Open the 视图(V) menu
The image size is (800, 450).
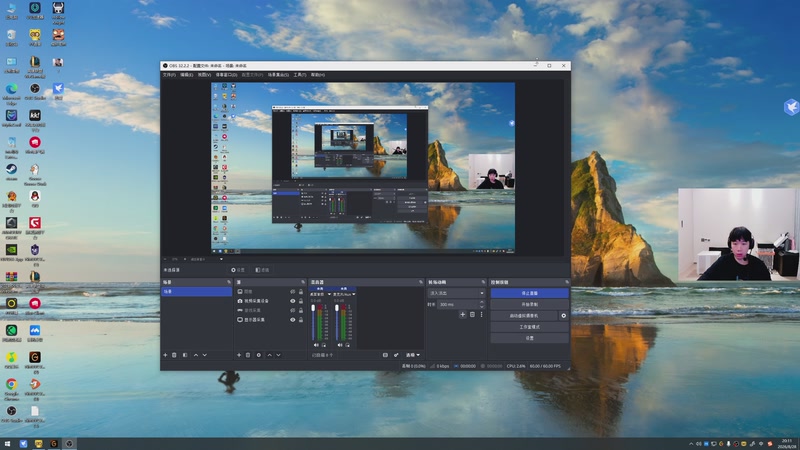[x=205, y=75]
